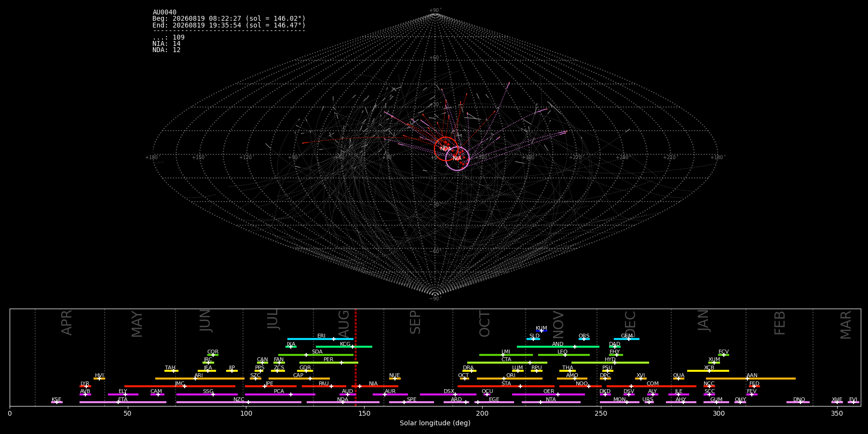The height and width of the screenshot is (434, 868).
Task: Click the CAP shower label on the timeline
Action: (x=298, y=376)
